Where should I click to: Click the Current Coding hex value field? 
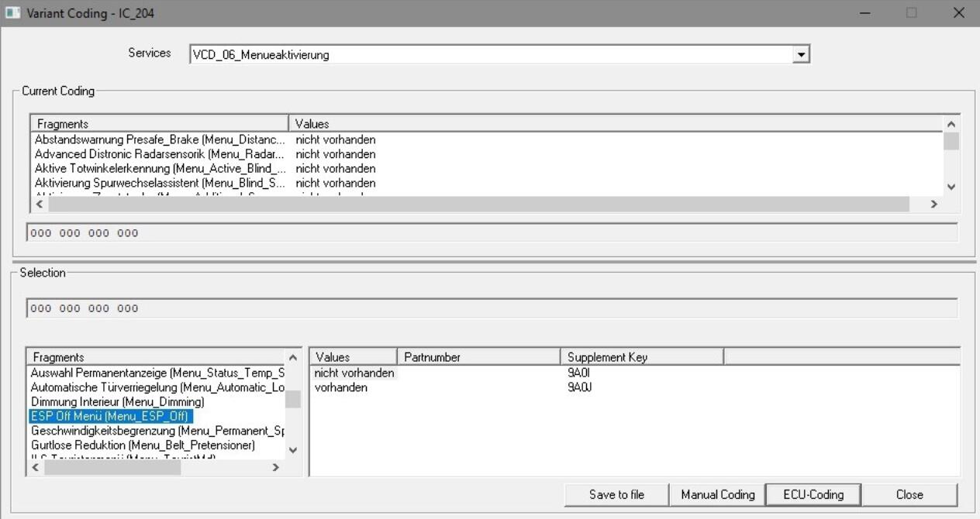pos(492,233)
